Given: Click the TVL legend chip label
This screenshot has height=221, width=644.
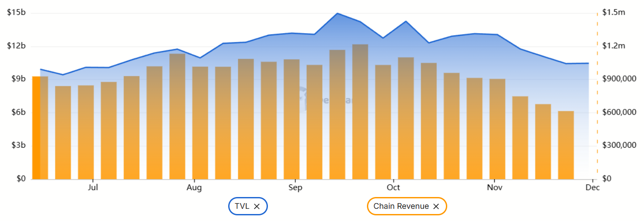Looking at the screenshot, I should pyautogui.click(x=242, y=206).
